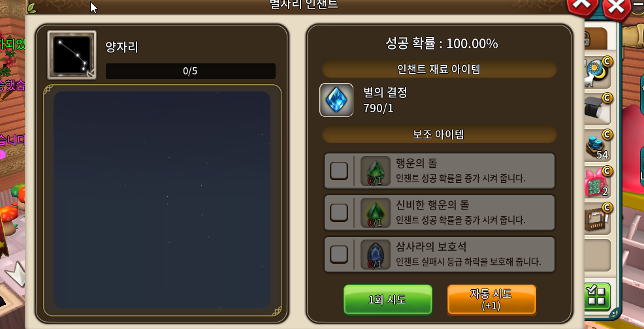This screenshot has height=329, width=644.
Task: Open the sun and moon sidebar icon
Action: click(598, 71)
